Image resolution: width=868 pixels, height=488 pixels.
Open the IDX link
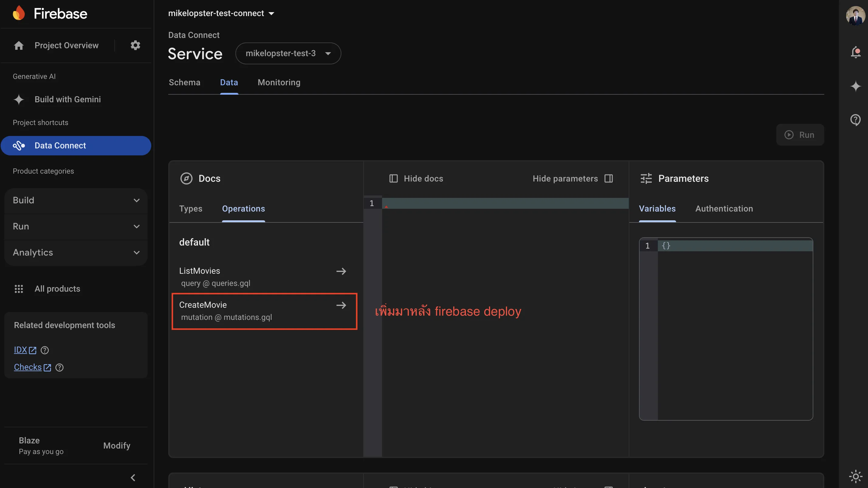coord(21,350)
